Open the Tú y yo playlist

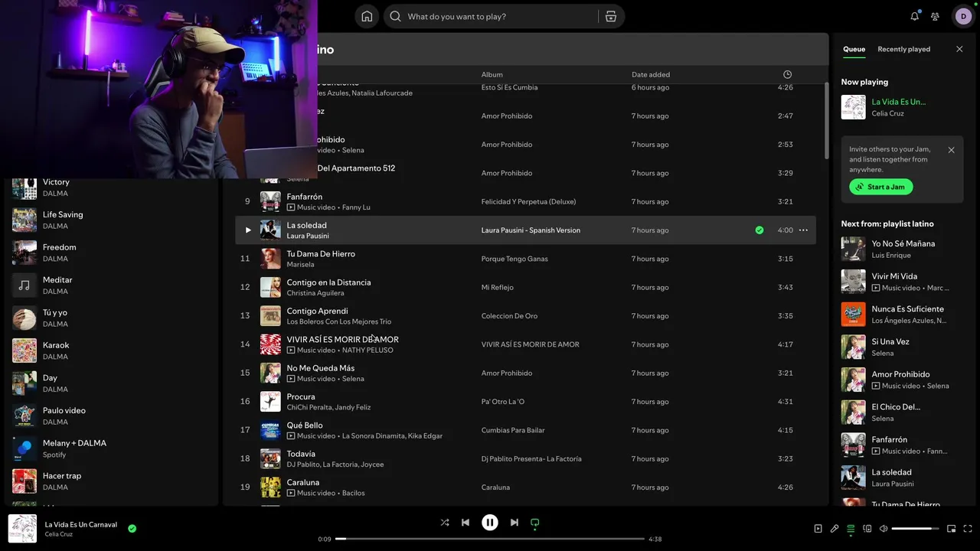point(111,318)
